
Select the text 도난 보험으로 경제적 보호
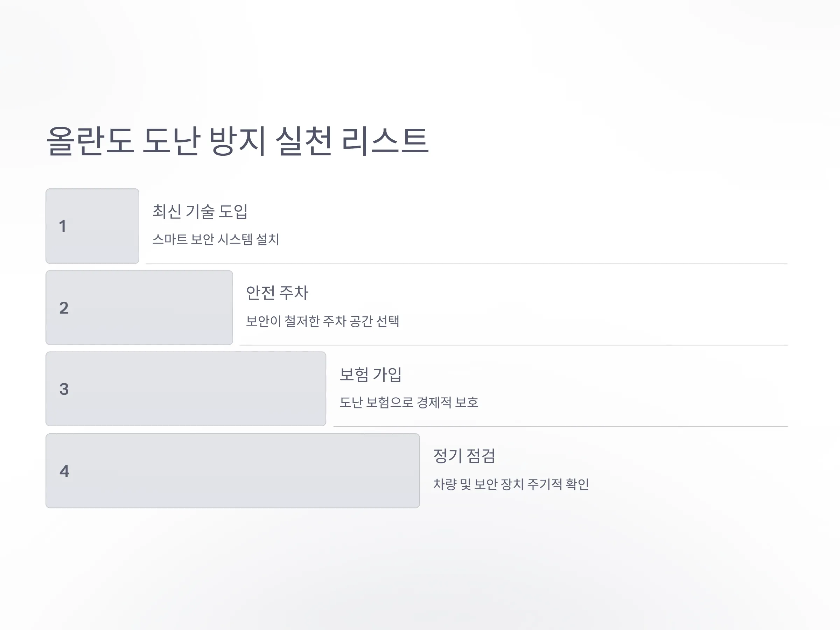[x=409, y=402]
